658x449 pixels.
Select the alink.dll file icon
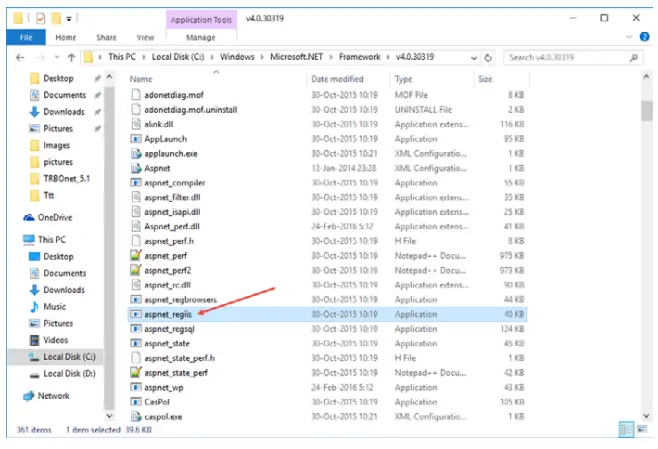pos(136,124)
